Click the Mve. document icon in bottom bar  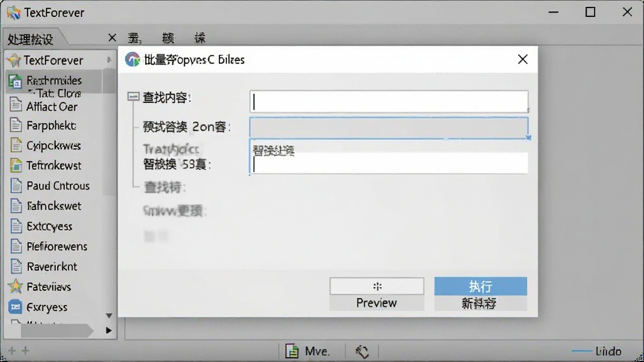click(x=292, y=351)
